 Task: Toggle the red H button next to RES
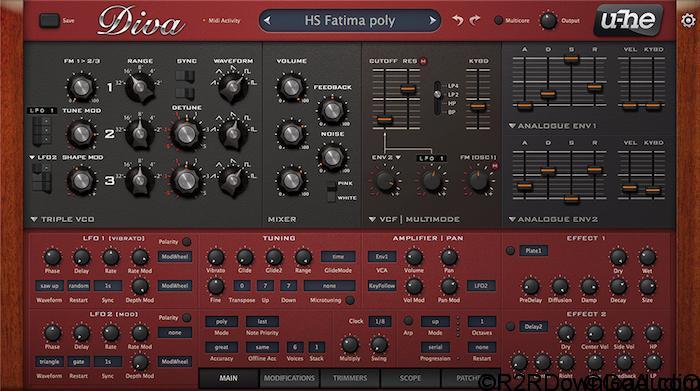[x=423, y=61]
